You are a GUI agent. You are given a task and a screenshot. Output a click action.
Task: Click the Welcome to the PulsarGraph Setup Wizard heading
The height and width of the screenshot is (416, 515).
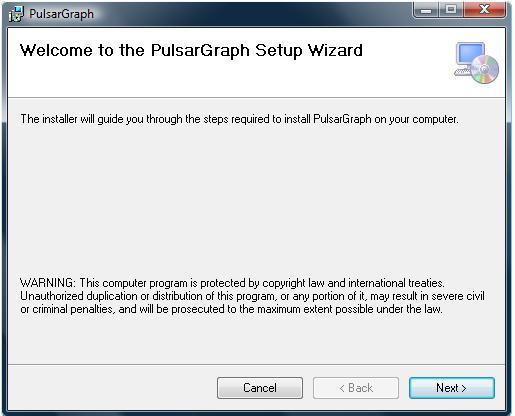pyautogui.click(x=191, y=51)
